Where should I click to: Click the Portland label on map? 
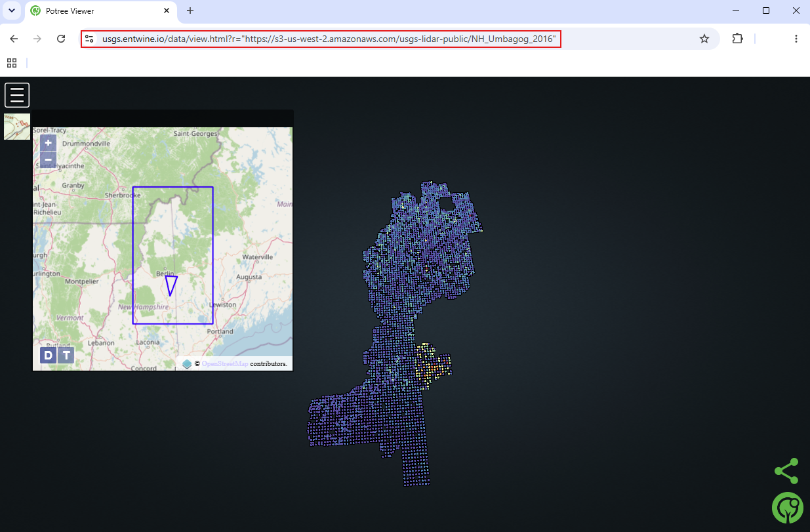[220, 331]
